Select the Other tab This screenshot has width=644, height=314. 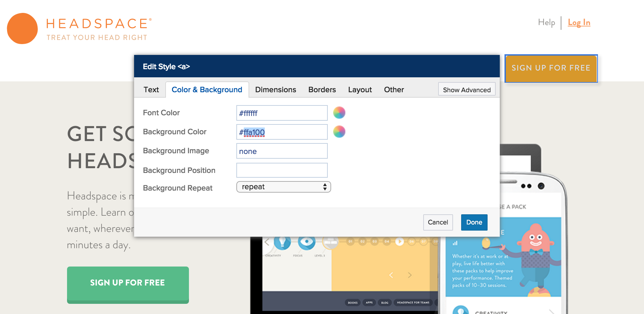pyautogui.click(x=394, y=90)
